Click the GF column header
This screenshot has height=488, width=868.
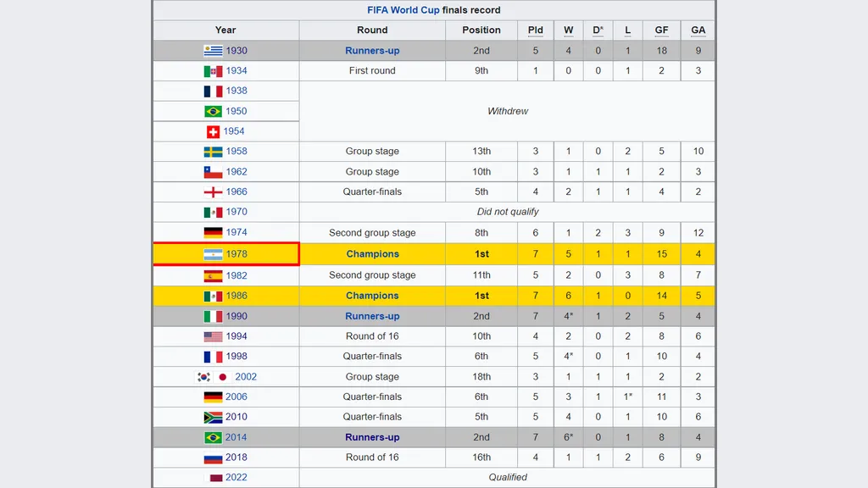click(x=661, y=30)
